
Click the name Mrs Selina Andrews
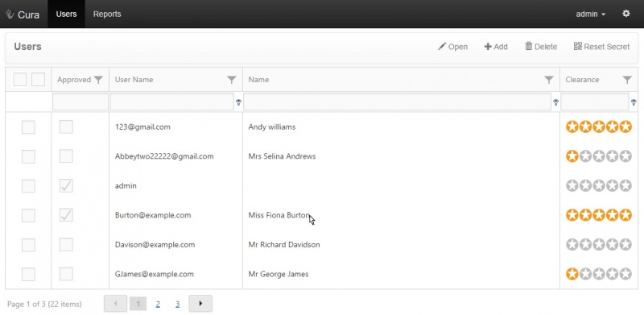(x=283, y=156)
